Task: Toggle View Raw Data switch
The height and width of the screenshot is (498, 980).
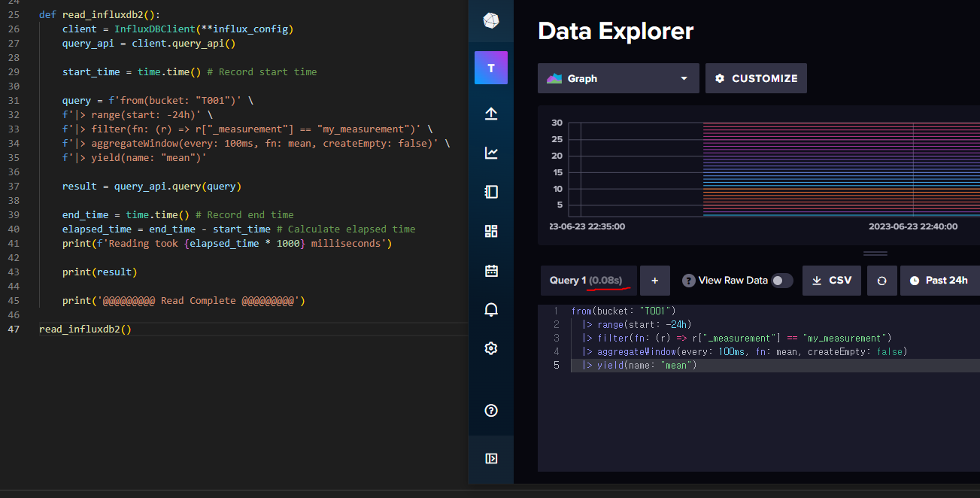Action: tap(782, 281)
